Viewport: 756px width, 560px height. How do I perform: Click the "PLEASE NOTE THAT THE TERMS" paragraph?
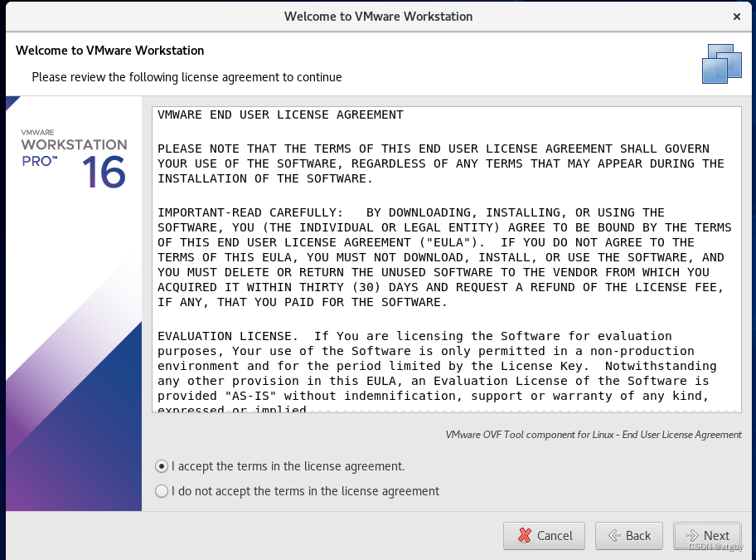tap(441, 163)
